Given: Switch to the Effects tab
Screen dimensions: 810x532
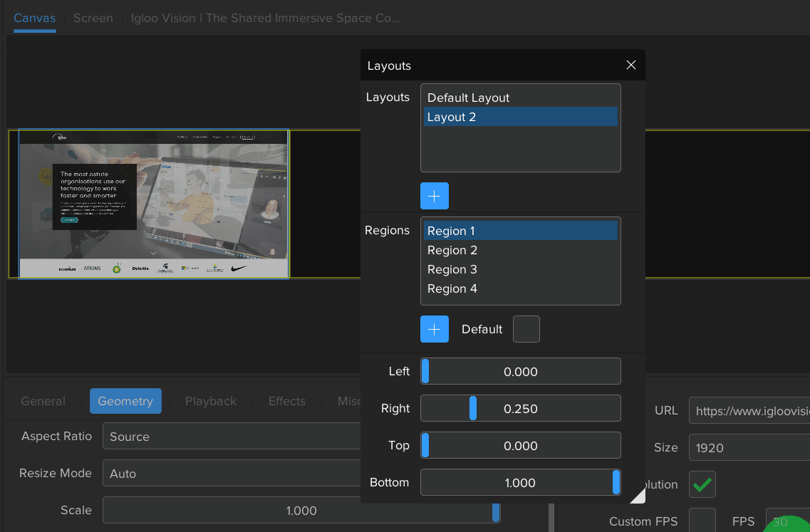Looking at the screenshot, I should (286, 401).
